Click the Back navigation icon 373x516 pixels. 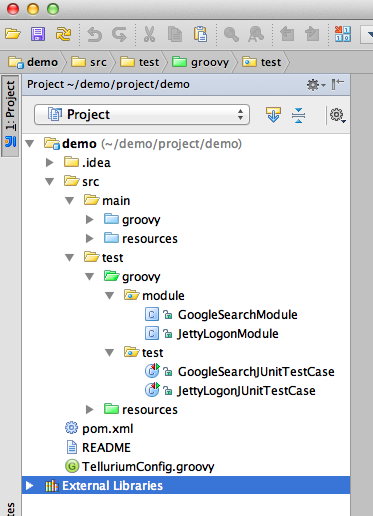click(x=287, y=34)
